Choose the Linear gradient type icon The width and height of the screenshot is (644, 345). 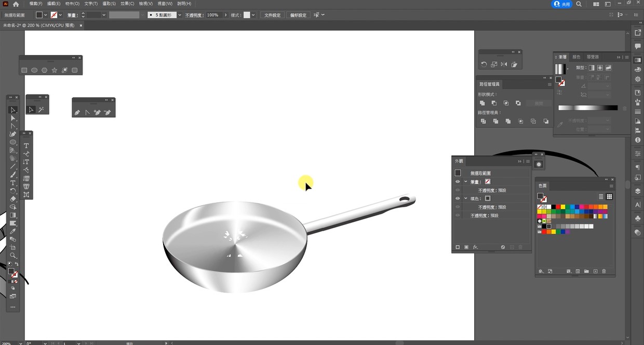pos(592,68)
